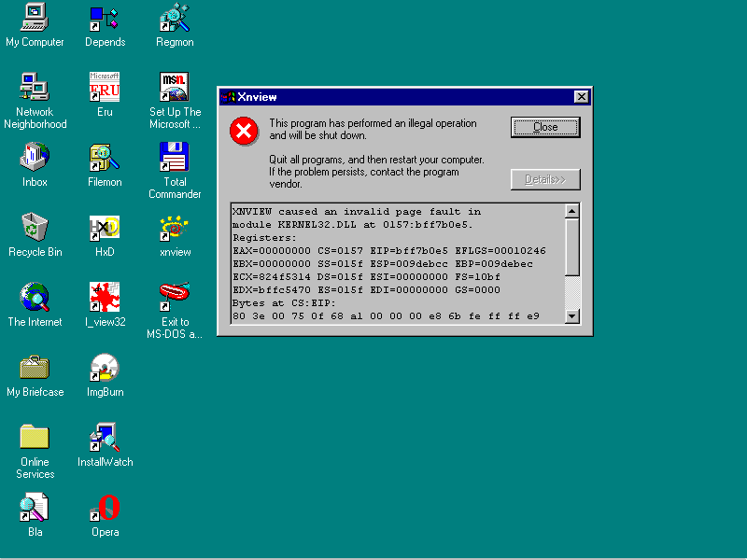Select the Bla document shortcut icon
The image size is (747, 560).
[x=35, y=507]
